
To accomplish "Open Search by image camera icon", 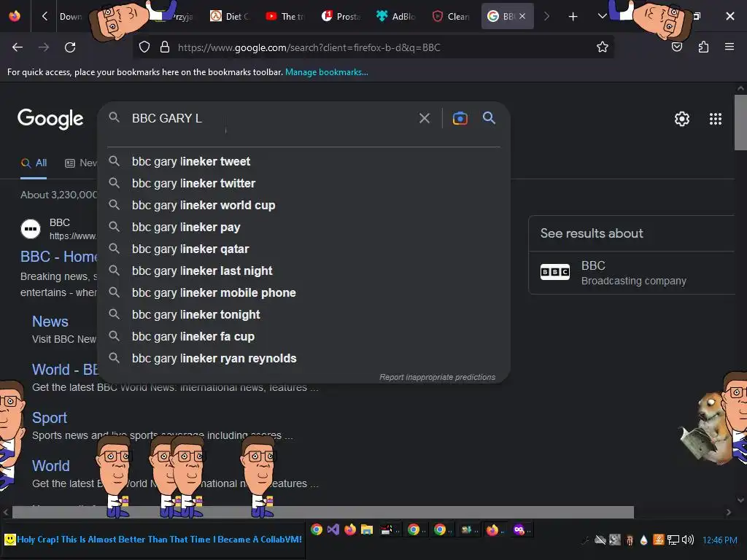I will pyautogui.click(x=460, y=118).
